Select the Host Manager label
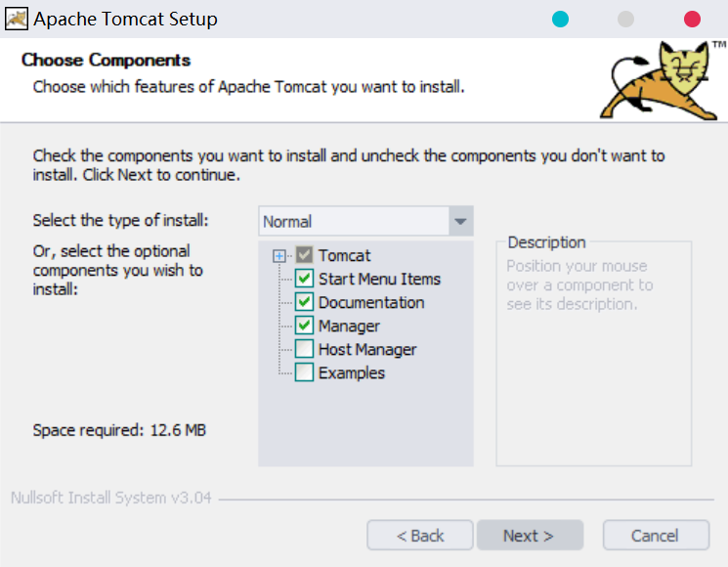Screen dimensions: 728x567 [x=367, y=350]
